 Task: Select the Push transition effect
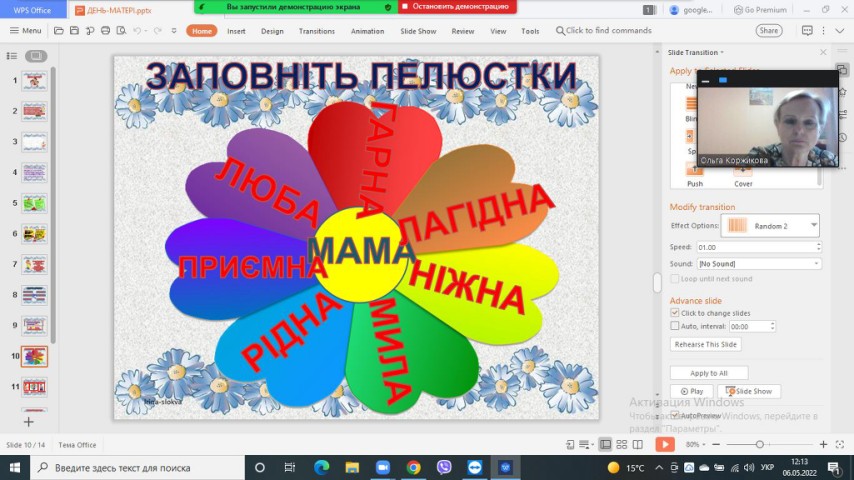[x=694, y=173]
